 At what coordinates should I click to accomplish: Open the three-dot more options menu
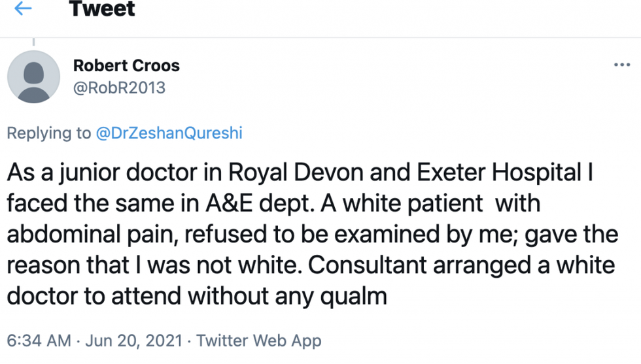pyautogui.click(x=621, y=65)
